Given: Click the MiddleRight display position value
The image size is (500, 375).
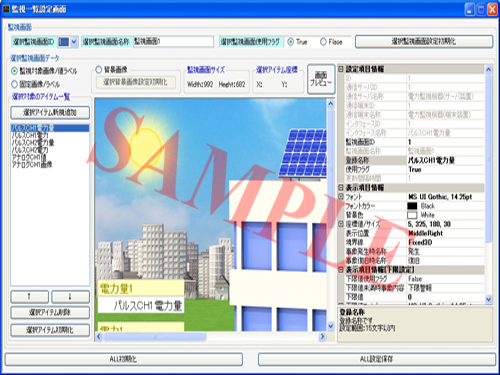Looking at the screenshot, I should click(426, 233).
